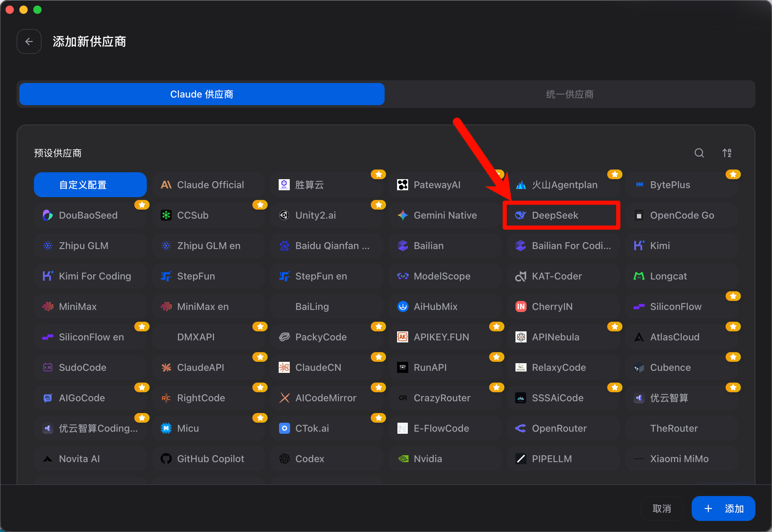
Task: Choose CrazyRouter provider
Action: 445,398
